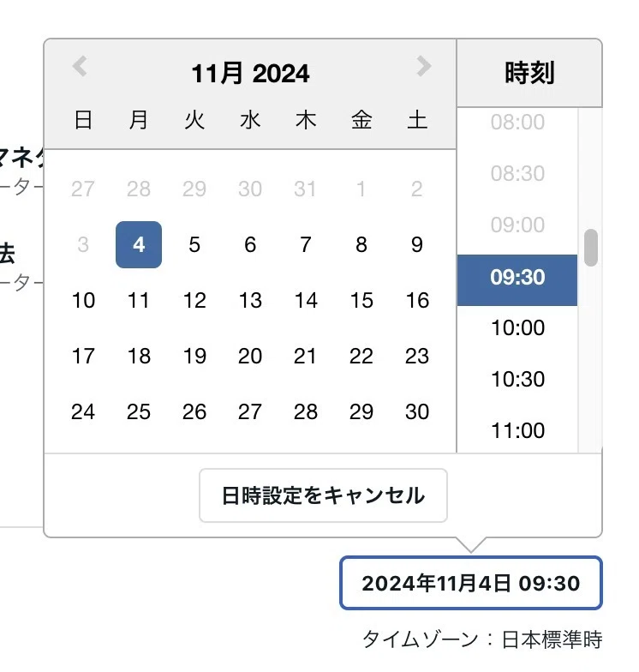
Task: Select November 20 on the calendar
Action: click(250, 357)
